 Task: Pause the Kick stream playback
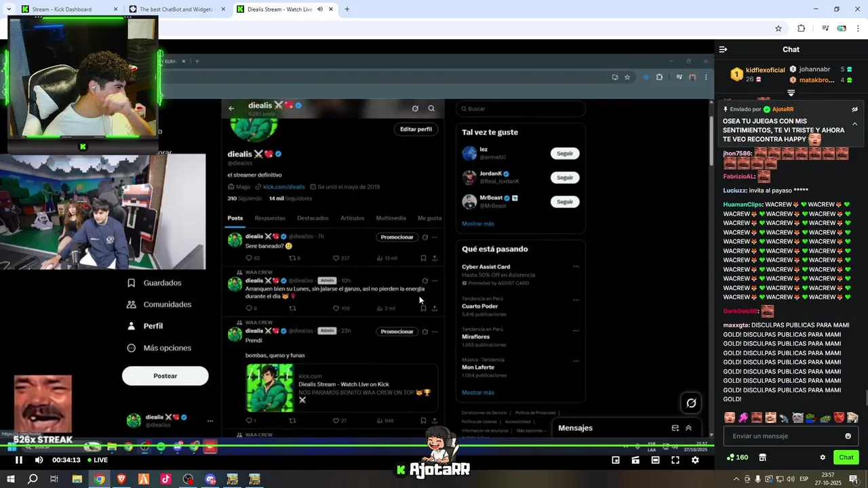tap(19, 460)
